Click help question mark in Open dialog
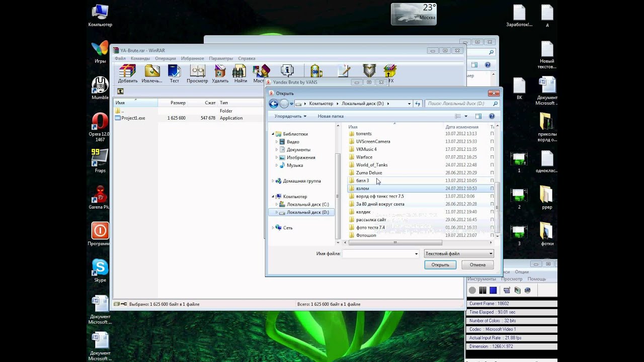Viewport: 644px width, 362px height. click(x=492, y=116)
